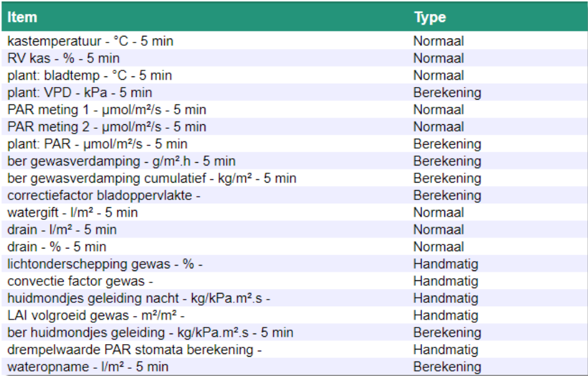
Task: Select ber gewasverdamping g/m².h row
Action: [122, 161]
